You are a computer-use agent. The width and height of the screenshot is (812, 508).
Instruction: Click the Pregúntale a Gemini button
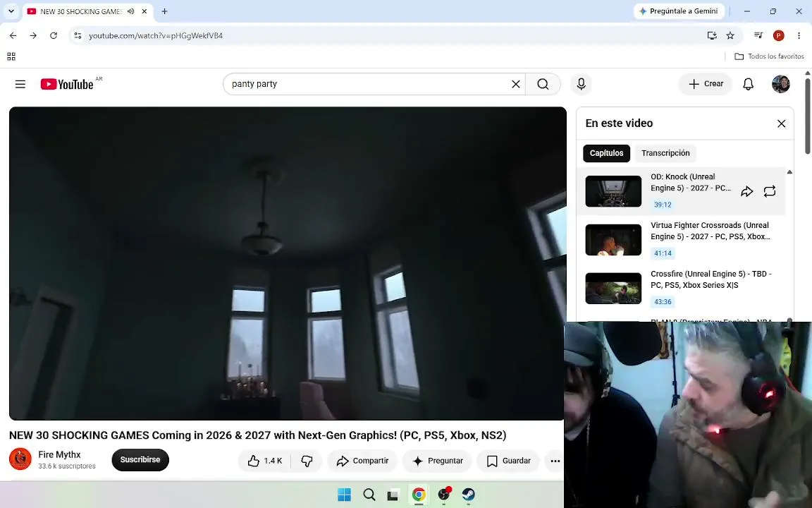(x=678, y=11)
